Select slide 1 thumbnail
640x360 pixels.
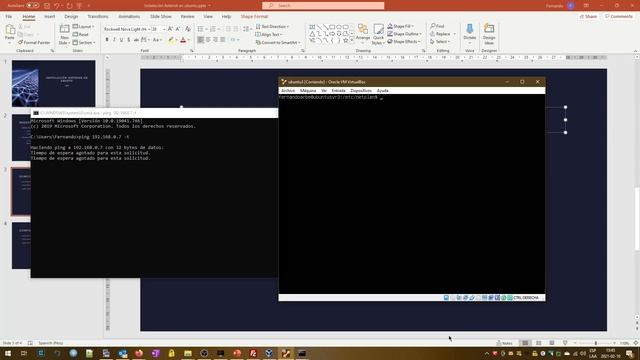(x=53, y=83)
